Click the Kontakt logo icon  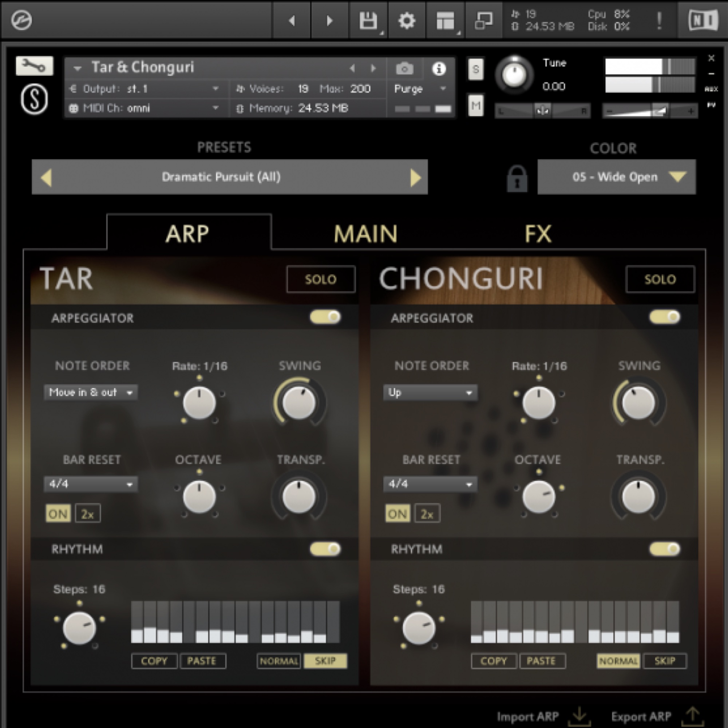(x=21, y=20)
